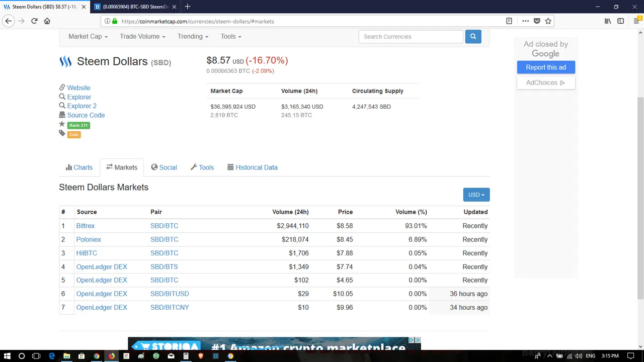644x362 pixels.
Task: Open SBD/BITUSD pair link
Action: click(170, 294)
